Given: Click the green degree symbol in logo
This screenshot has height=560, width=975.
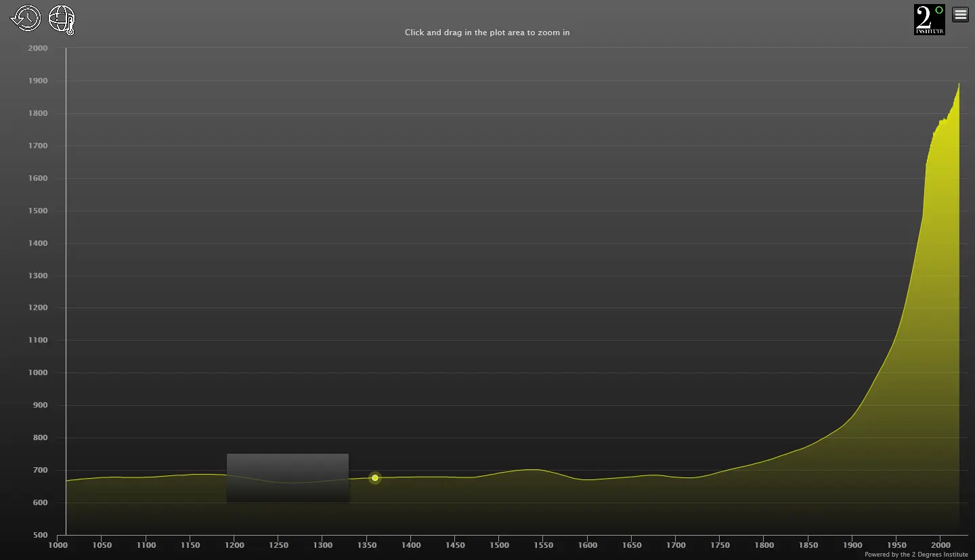Looking at the screenshot, I should [x=938, y=9].
